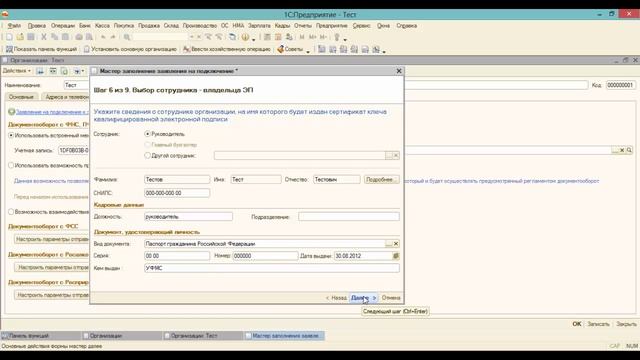Click into the СНИЛС field
The width and height of the screenshot is (640, 360).
[x=177, y=193]
